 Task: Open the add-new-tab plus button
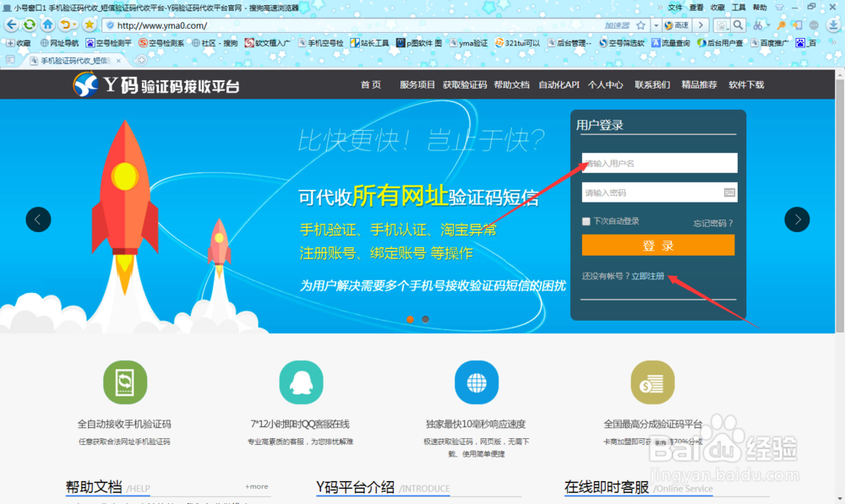(x=141, y=60)
